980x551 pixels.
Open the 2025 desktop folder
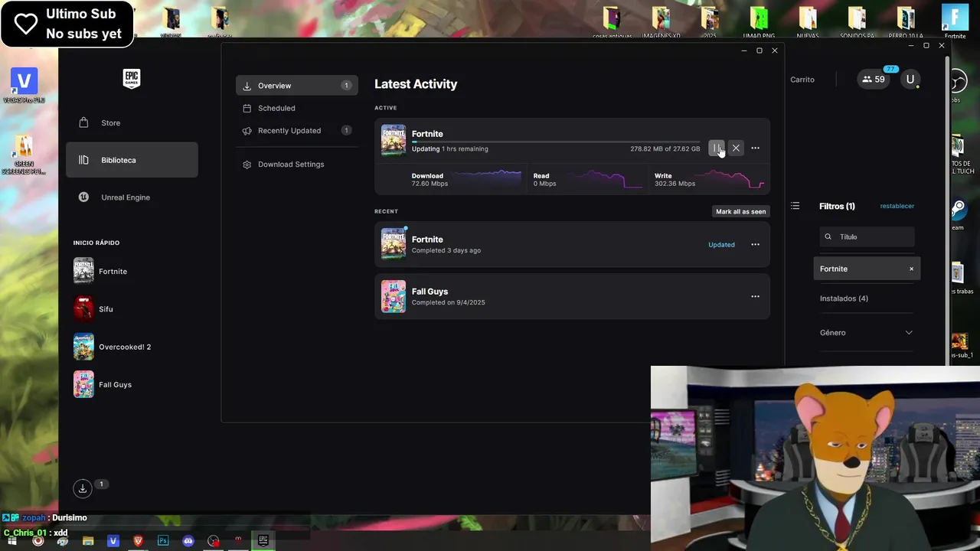[x=710, y=22]
